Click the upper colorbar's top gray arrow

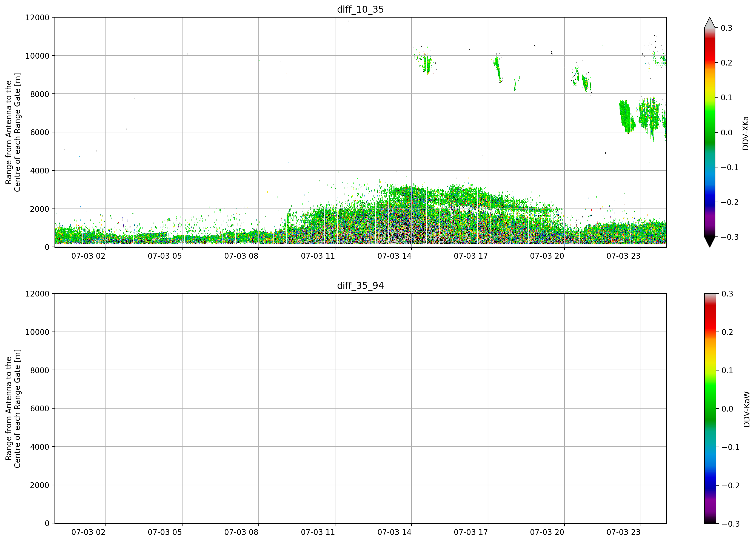pyautogui.click(x=710, y=22)
